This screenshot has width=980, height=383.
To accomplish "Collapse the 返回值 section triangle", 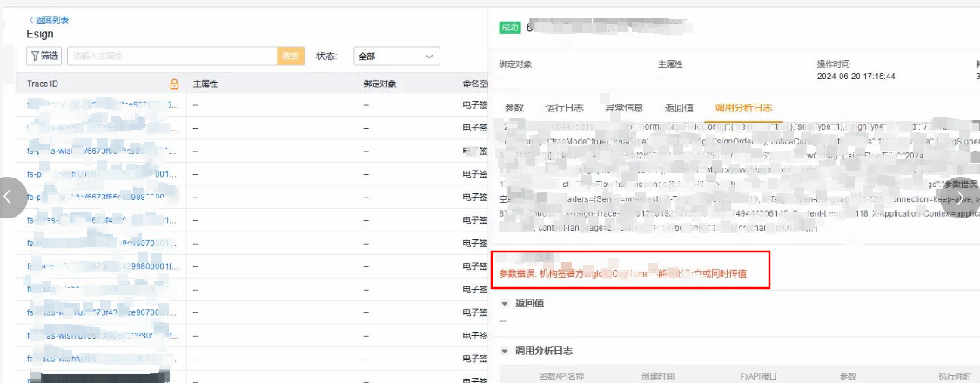I will 505,304.
